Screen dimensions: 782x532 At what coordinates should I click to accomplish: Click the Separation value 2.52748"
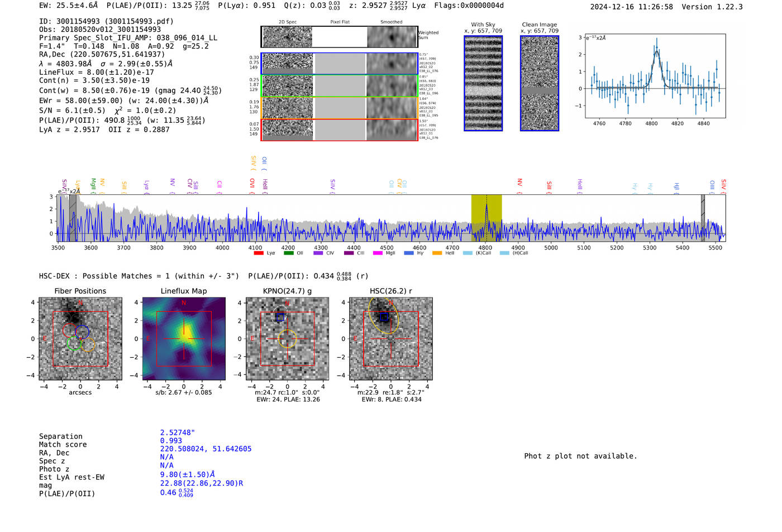pos(178,433)
